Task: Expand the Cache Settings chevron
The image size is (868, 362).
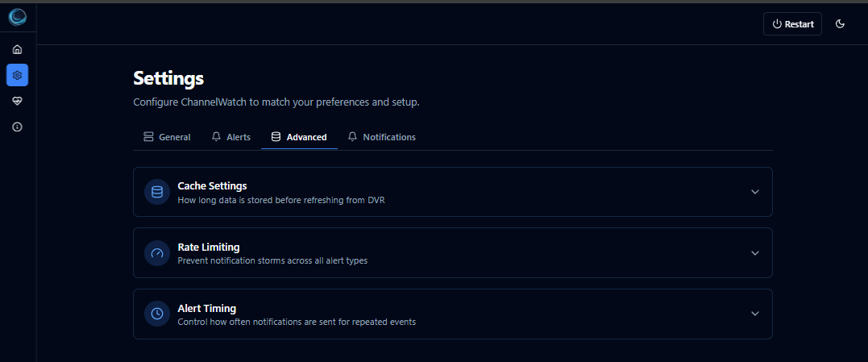Action: click(755, 192)
